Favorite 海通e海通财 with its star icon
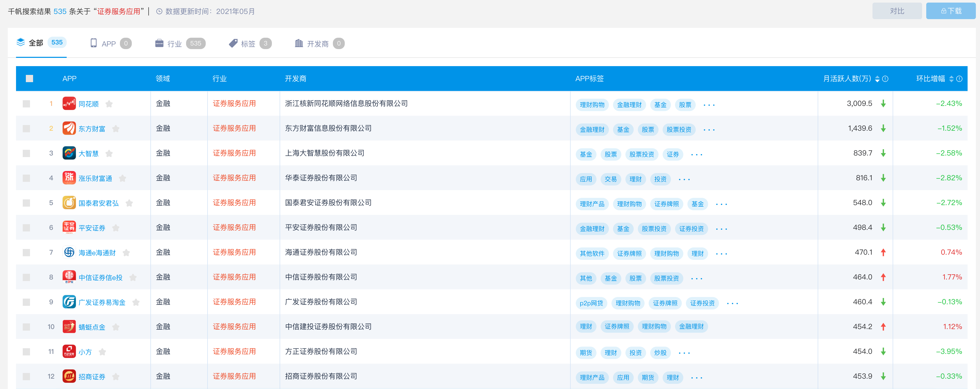 coord(126,253)
